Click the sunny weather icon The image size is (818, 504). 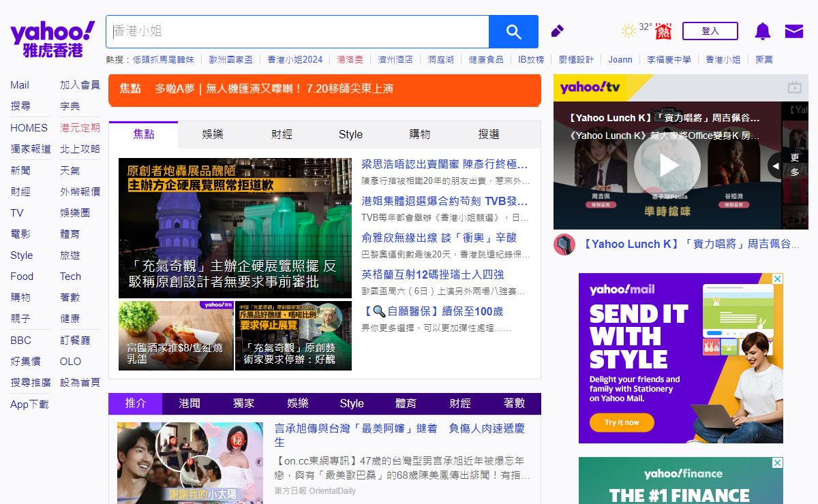click(628, 31)
